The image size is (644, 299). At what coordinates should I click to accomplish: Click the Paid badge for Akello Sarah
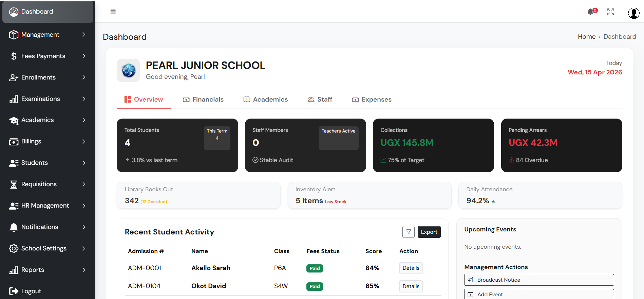pyautogui.click(x=315, y=268)
